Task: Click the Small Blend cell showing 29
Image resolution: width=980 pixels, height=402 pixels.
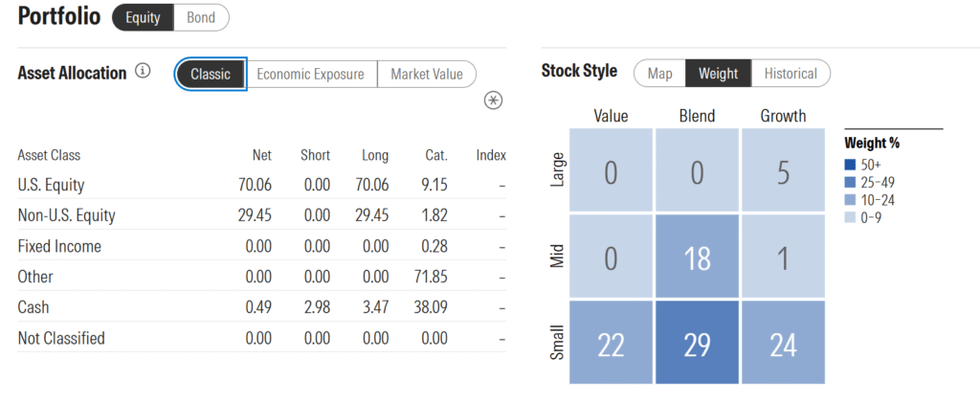Action: coord(697,344)
